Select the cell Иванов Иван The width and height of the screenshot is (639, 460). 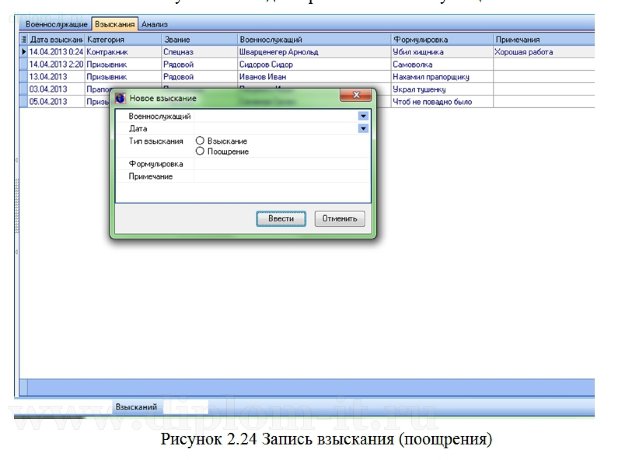click(314, 77)
